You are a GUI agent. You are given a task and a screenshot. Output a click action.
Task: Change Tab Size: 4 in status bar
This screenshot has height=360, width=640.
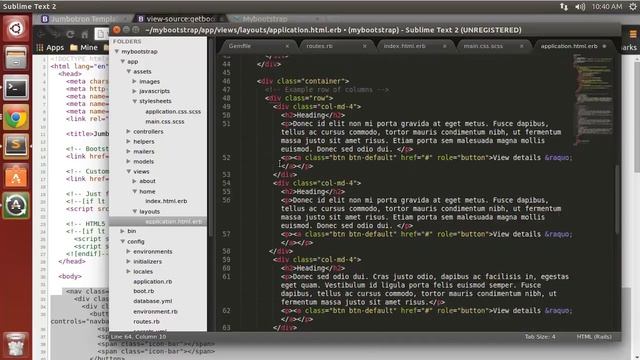point(540,337)
